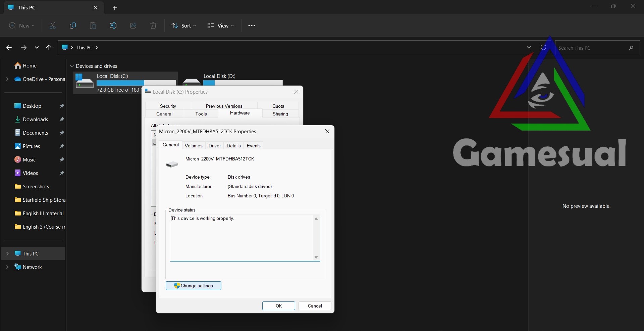Click the Paste clipboard icon
Screen dimensions: 644x331
(x=93, y=26)
